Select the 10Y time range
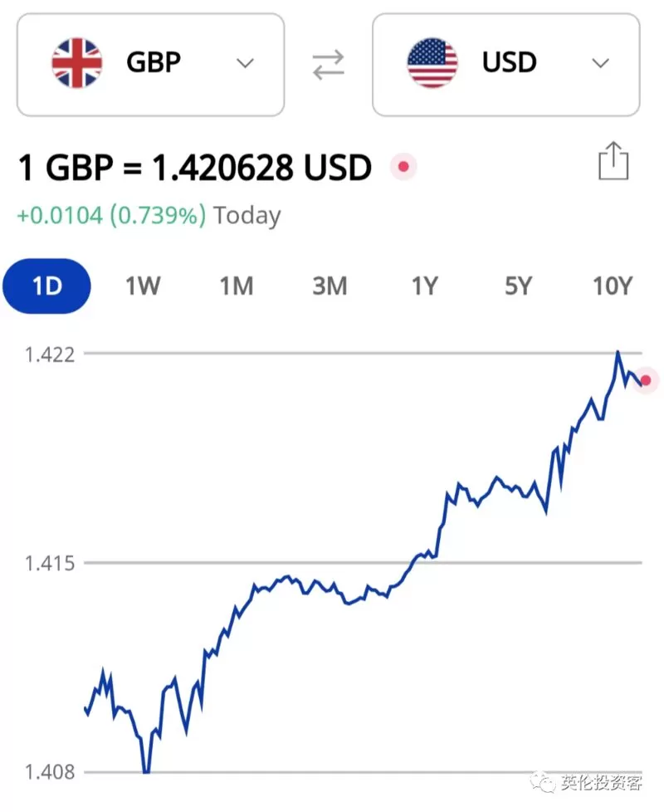 pos(613,286)
